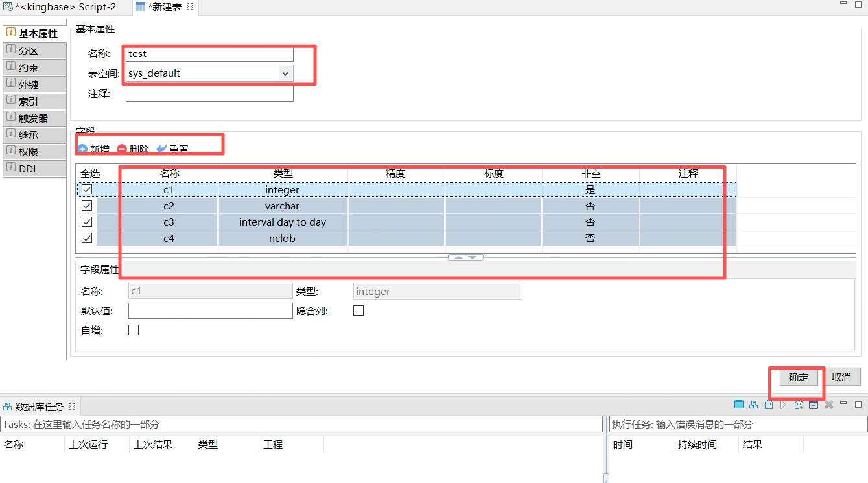Click the blue 新增 add-field icon
The image size is (868, 483).
[82, 148]
